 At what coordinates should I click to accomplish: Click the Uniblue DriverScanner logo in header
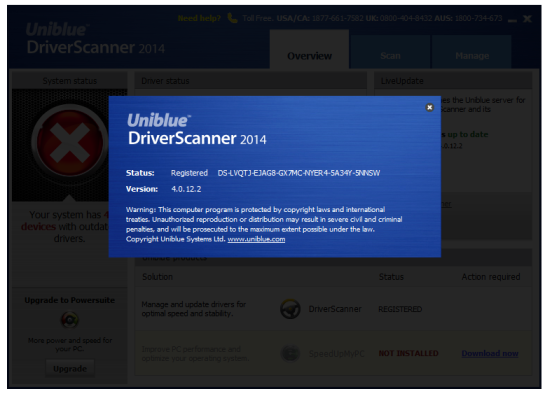pyautogui.click(x=95, y=39)
